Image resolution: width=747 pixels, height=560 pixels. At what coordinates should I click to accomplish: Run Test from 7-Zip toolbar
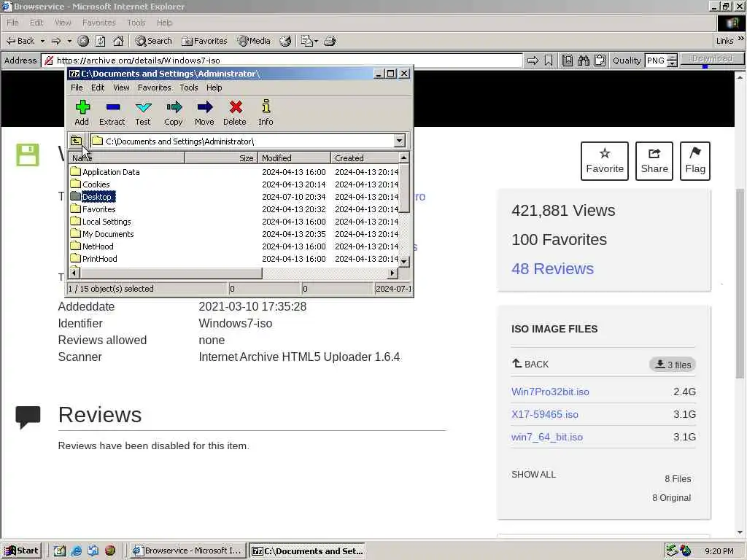point(143,113)
